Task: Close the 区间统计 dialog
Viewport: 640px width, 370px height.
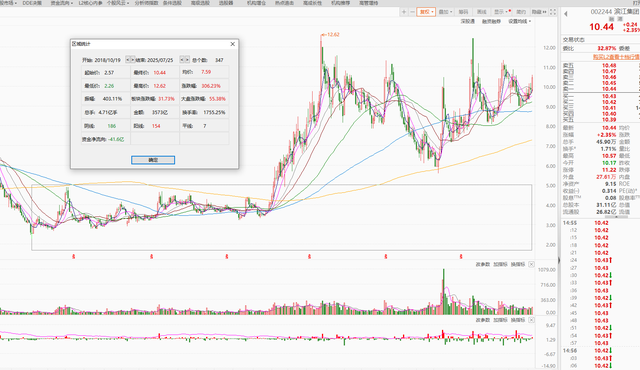Action: (233, 44)
